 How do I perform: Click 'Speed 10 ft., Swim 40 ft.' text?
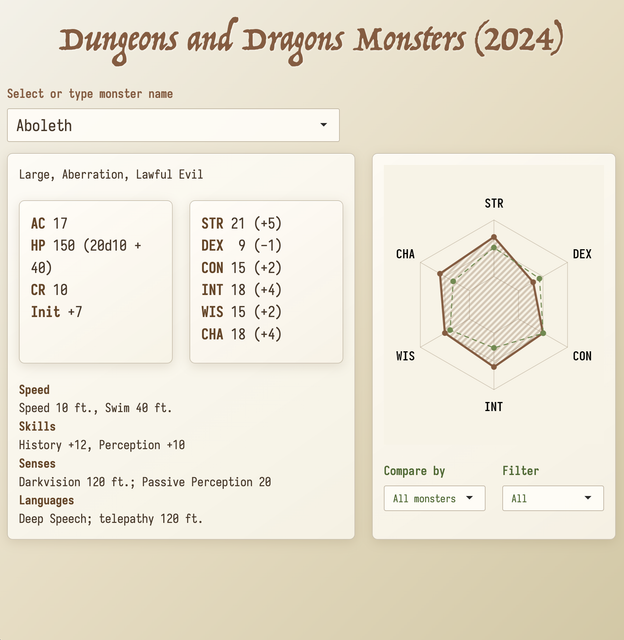[95, 408]
